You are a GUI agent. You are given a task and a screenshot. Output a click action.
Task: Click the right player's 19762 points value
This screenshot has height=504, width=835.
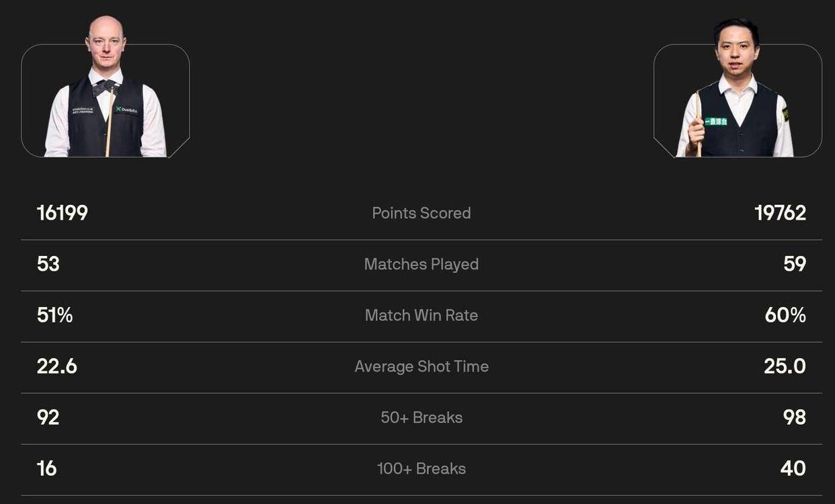[780, 213]
